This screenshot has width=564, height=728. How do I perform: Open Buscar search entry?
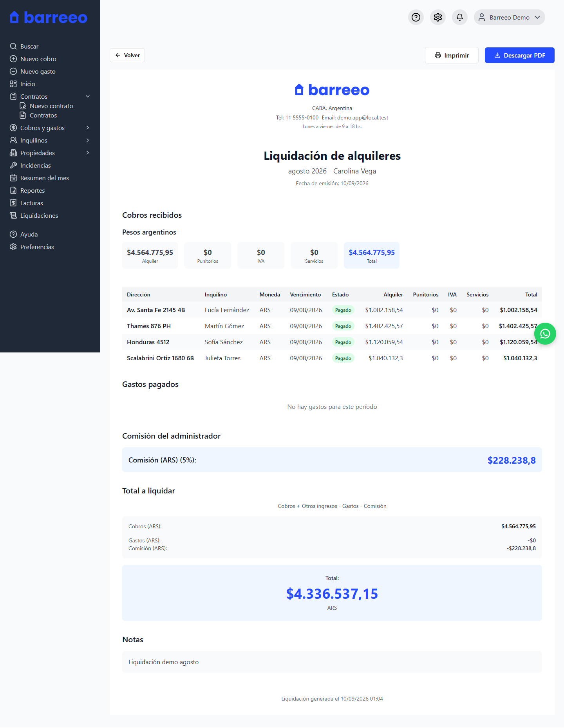point(29,46)
